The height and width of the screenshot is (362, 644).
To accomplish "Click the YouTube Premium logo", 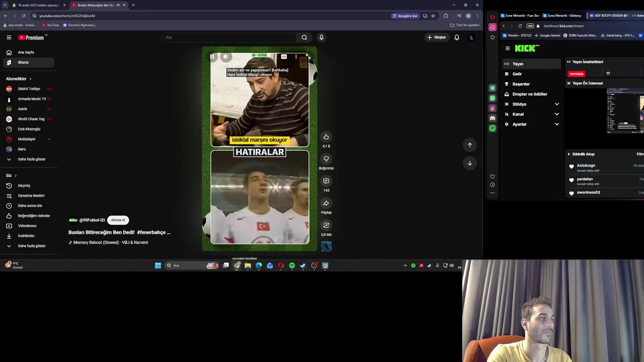I will pos(32,37).
